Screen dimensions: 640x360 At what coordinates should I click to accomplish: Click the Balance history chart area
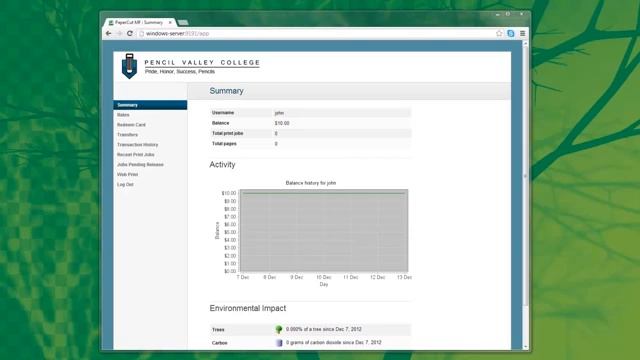[x=324, y=231]
